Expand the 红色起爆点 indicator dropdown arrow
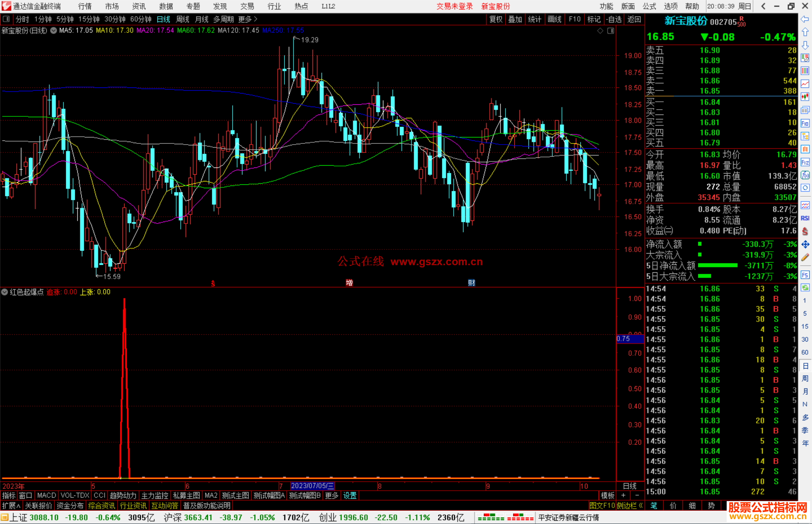This screenshot has width=812, height=524. pyautogui.click(x=5, y=292)
